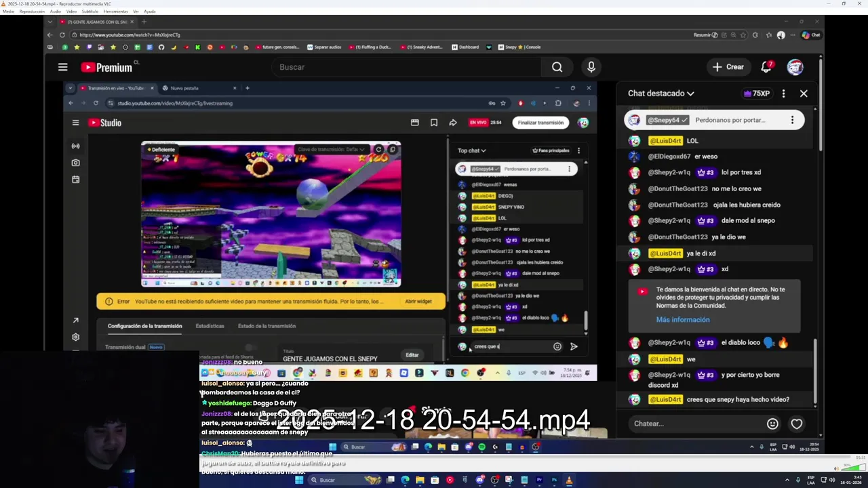Click VLC cone icon on Windows taskbar
Screen dimensions: 868x488
pyautogui.click(x=569, y=480)
